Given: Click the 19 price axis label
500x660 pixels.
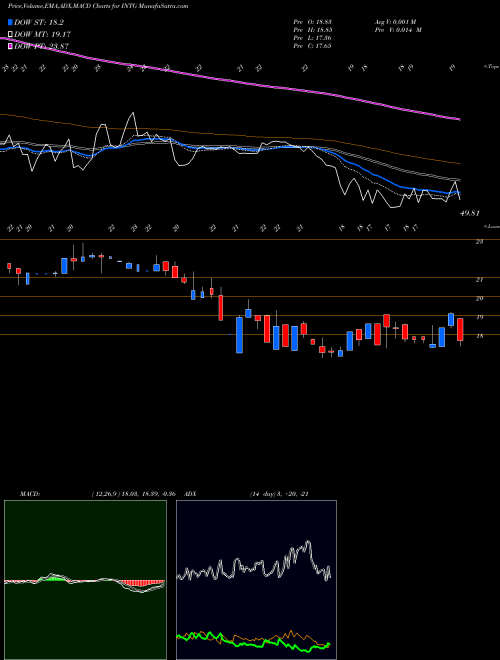Looking at the screenshot, I should click(479, 317).
